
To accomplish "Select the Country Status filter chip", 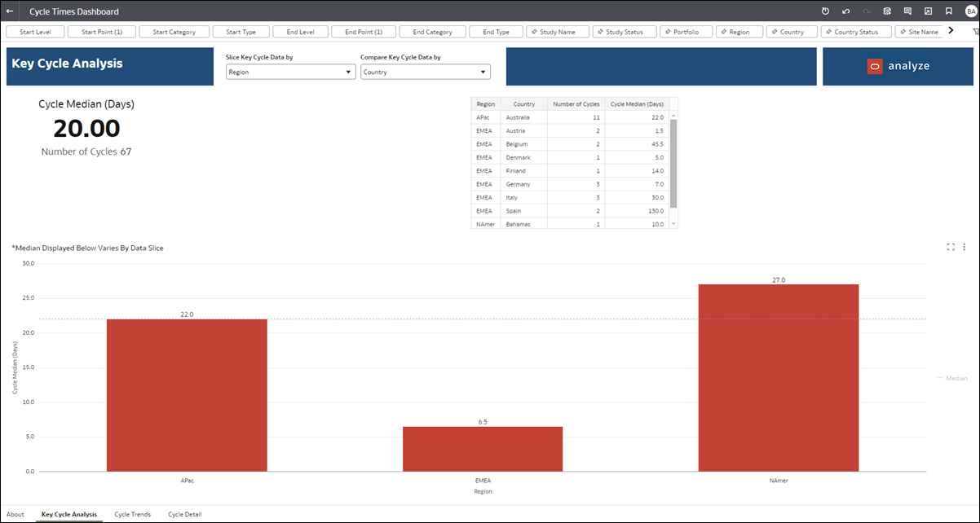I will point(855,31).
